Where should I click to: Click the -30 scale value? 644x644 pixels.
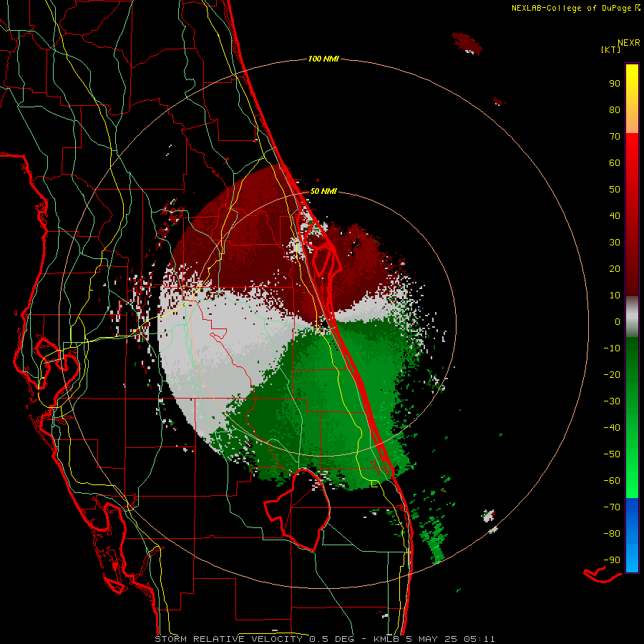612,401
